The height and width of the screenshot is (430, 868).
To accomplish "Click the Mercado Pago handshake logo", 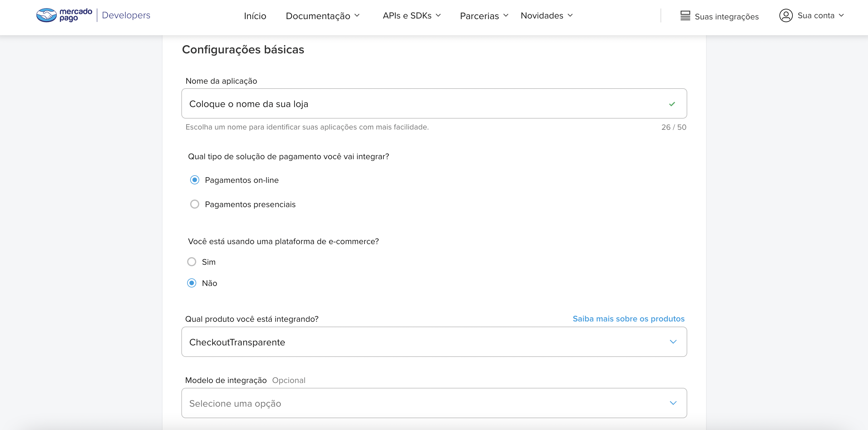I will pos(46,15).
